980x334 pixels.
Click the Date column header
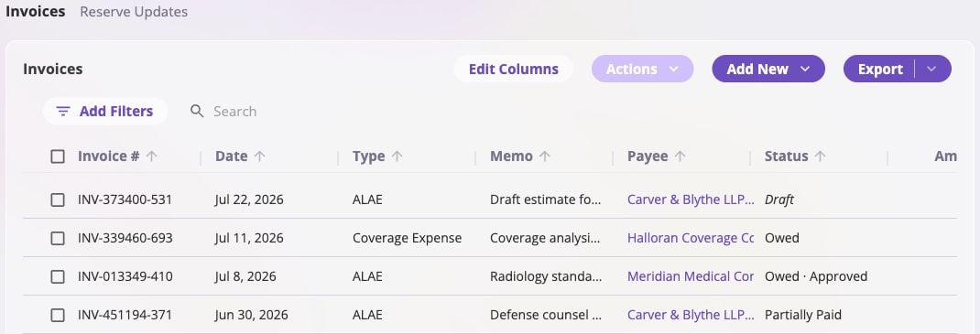click(x=231, y=156)
